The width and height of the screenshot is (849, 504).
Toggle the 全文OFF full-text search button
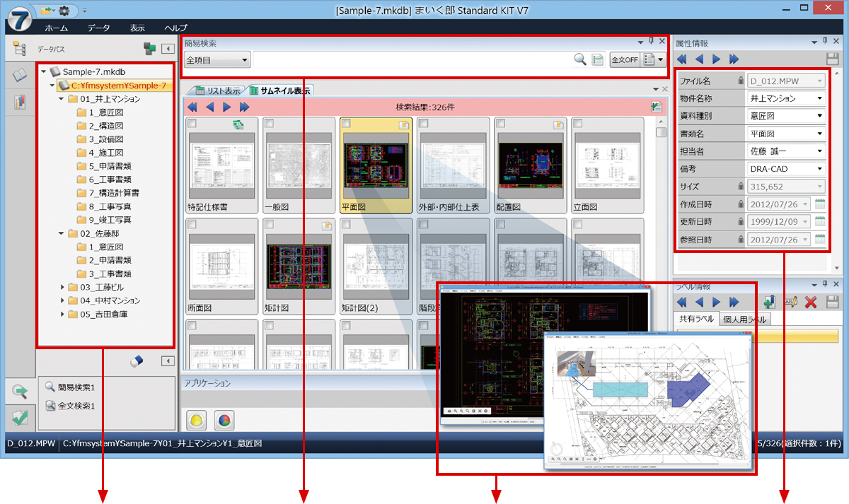pos(624,60)
